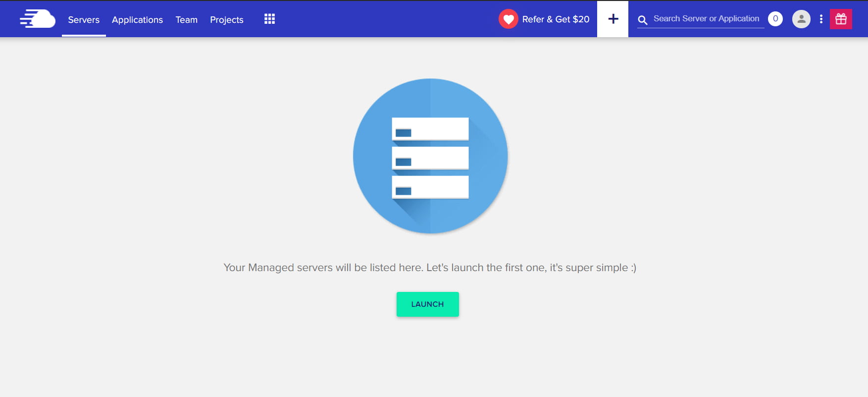Switch to the Projects tab
Viewport: 868px width, 397px height.
(226, 20)
